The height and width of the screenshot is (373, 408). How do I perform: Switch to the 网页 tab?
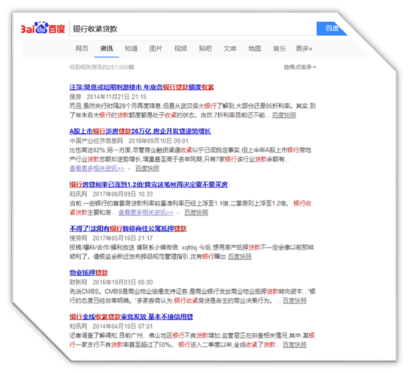click(82, 49)
